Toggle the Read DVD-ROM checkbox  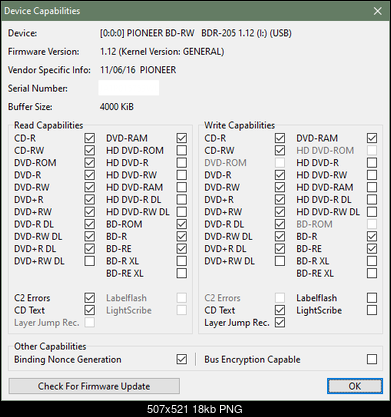pyautogui.click(x=90, y=163)
